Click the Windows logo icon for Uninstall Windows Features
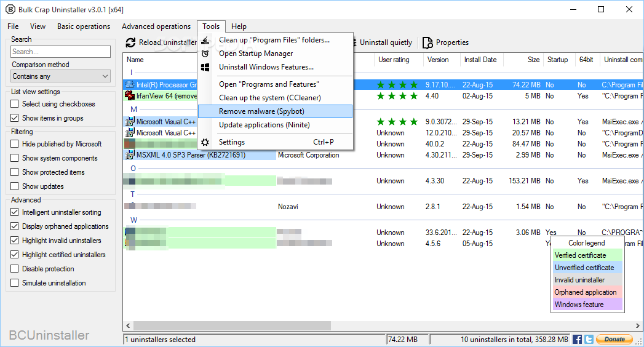644x347 pixels. (205, 67)
